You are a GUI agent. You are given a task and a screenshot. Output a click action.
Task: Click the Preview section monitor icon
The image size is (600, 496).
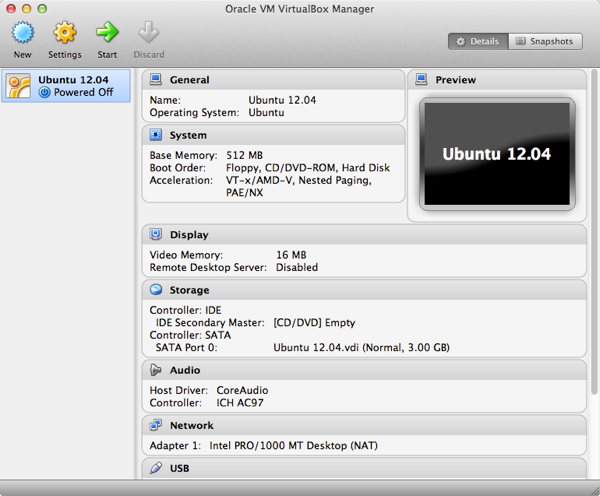pyautogui.click(x=421, y=80)
